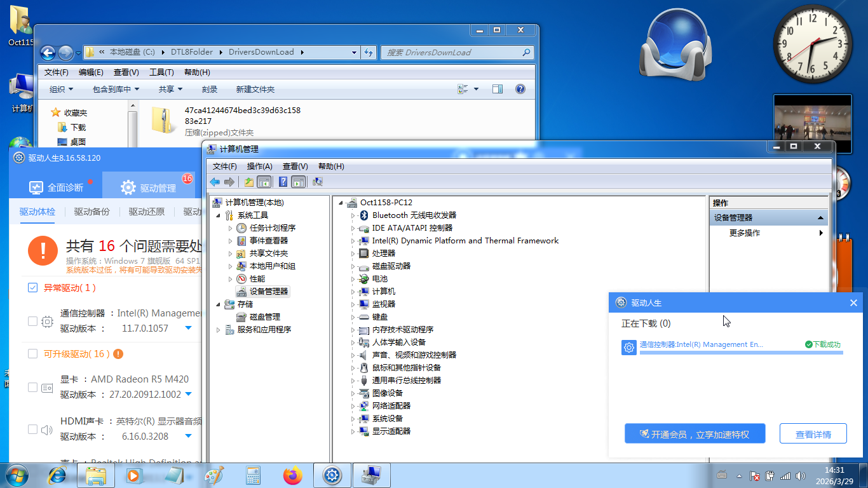Screen dimensions: 868x488
Task: Open the 操作(A) menu
Action: (259, 166)
